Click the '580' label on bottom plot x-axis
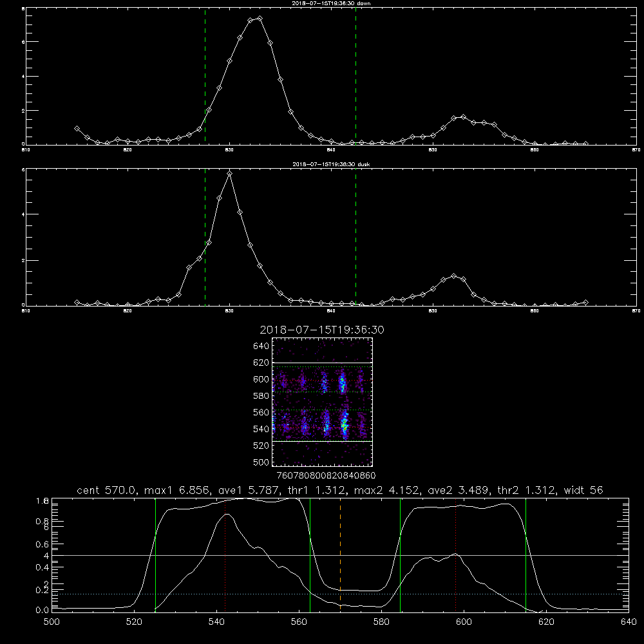644x644 pixels. coord(381,621)
